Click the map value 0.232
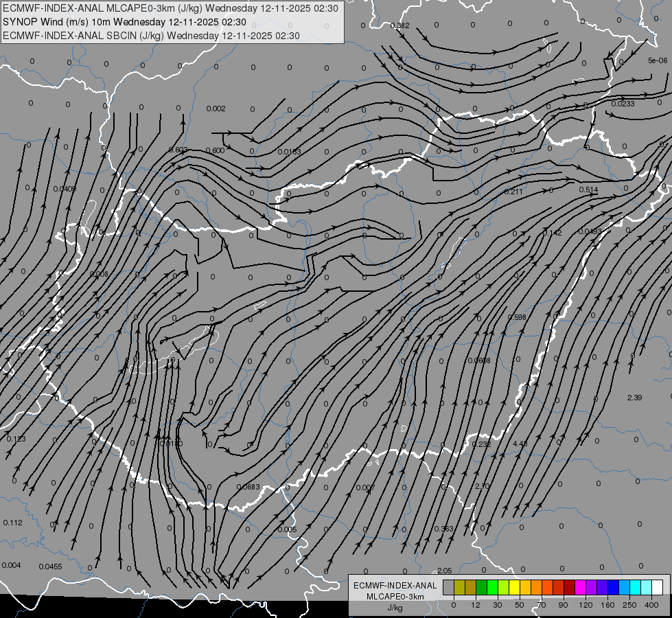Image resolution: width=672 pixels, height=618 pixels. coord(481,444)
